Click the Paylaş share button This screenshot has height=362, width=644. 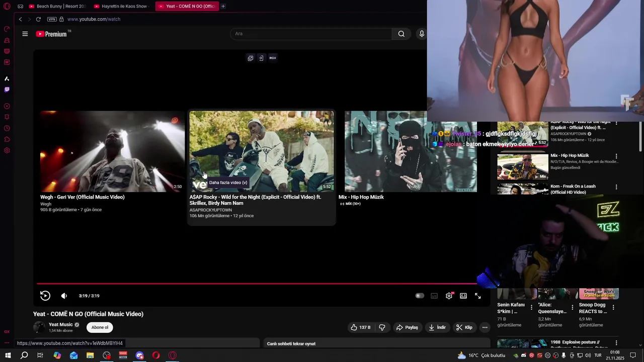coord(407,327)
